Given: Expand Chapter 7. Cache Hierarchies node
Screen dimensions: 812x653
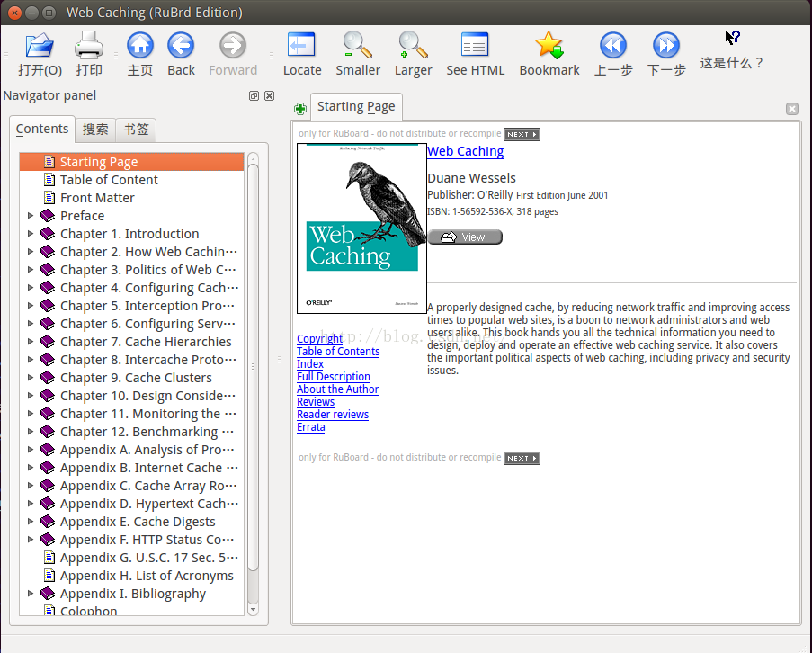Looking at the screenshot, I should (x=31, y=341).
